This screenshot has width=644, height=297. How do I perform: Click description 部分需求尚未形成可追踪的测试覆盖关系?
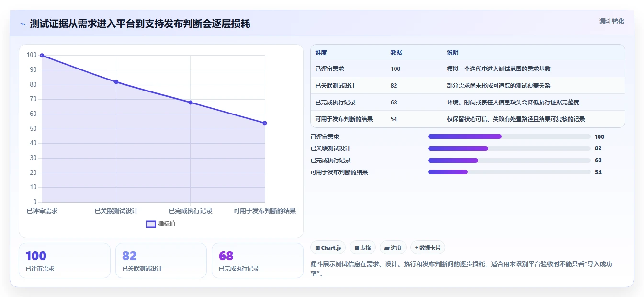coord(499,86)
